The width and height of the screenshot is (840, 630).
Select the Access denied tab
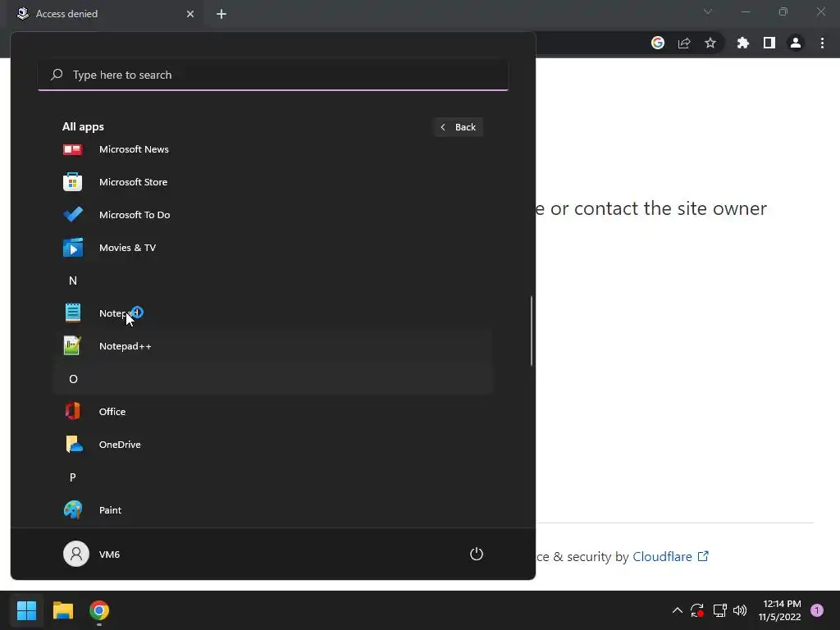pyautogui.click(x=105, y=14)
